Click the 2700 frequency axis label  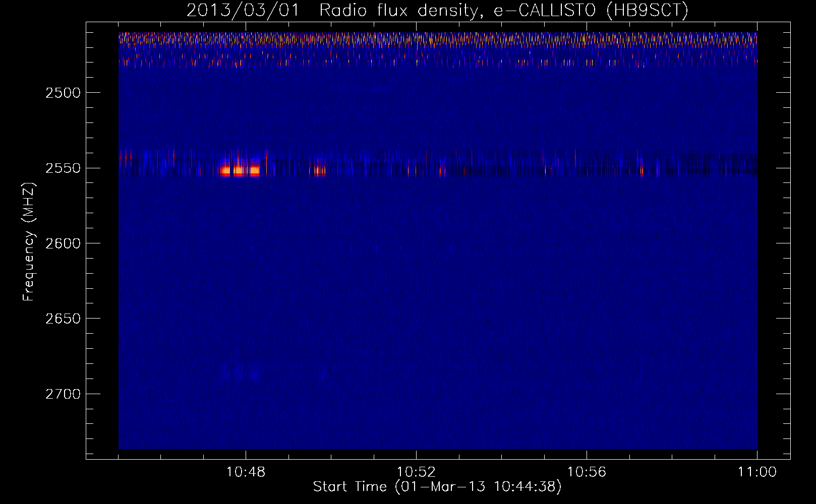click(63, 394)
